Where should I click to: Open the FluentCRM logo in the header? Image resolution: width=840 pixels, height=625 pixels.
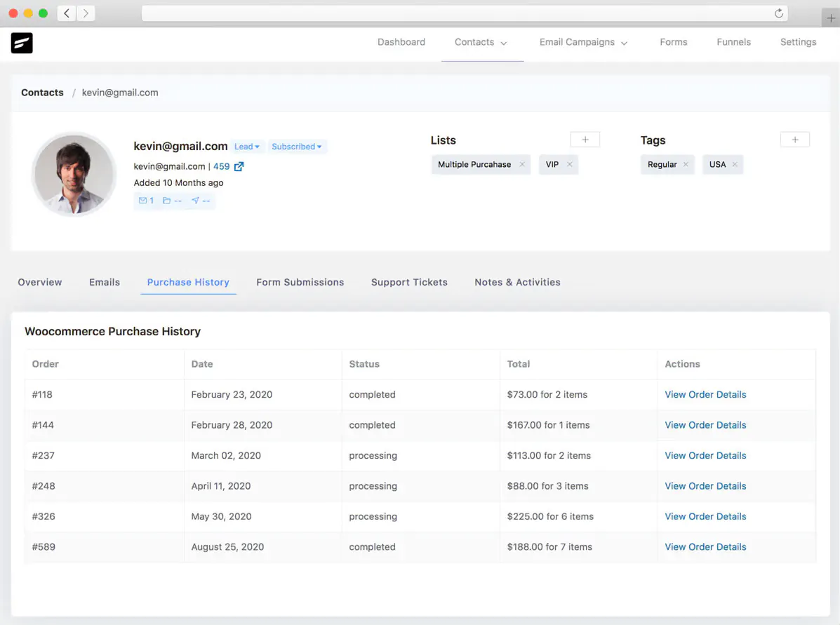22,43
